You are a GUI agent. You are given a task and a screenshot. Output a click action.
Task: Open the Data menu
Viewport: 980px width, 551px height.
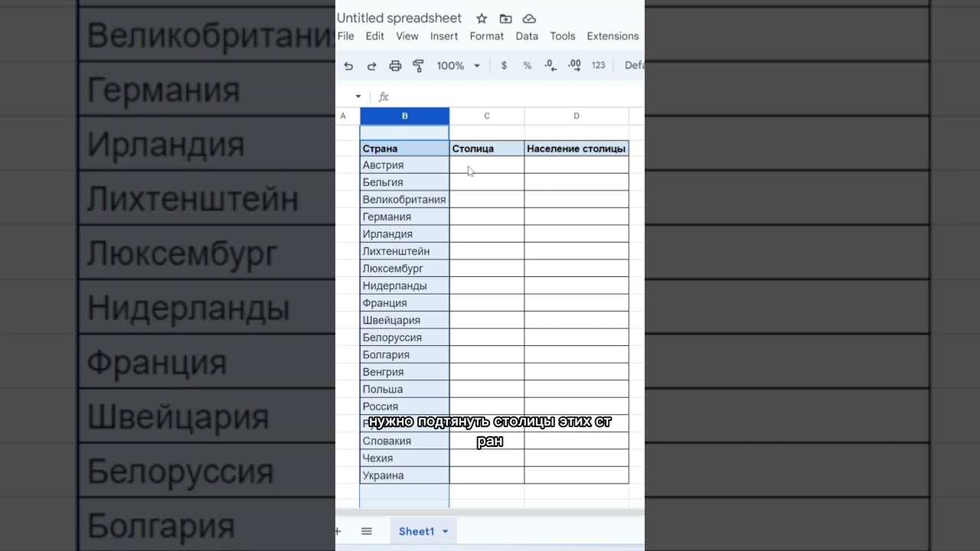coord(527,36)
